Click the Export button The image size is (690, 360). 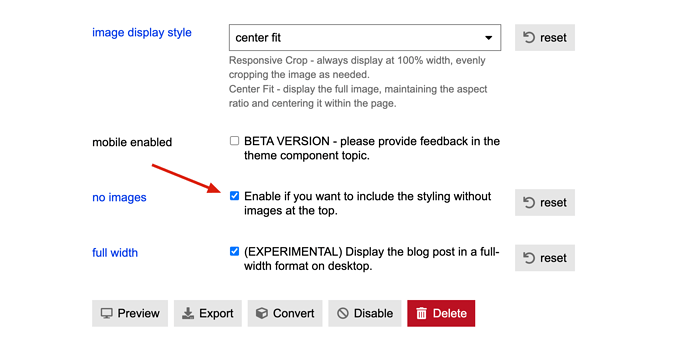point(208,313)
